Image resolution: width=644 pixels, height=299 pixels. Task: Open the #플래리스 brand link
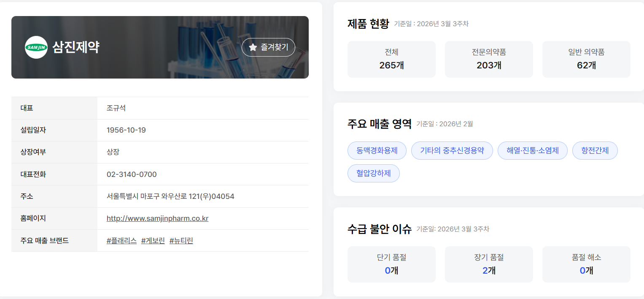pyautogui.click(x=121, y=241)
